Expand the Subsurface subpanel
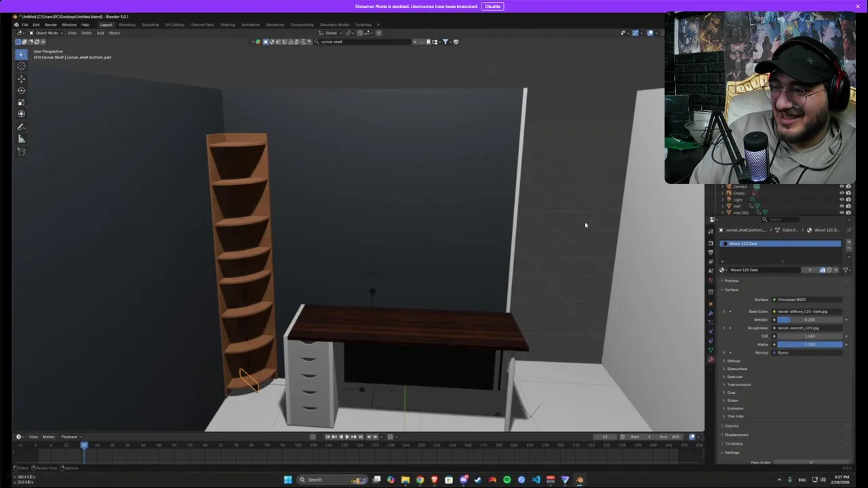The width and height of the screenshot is (868, 488). coord(736,369)
